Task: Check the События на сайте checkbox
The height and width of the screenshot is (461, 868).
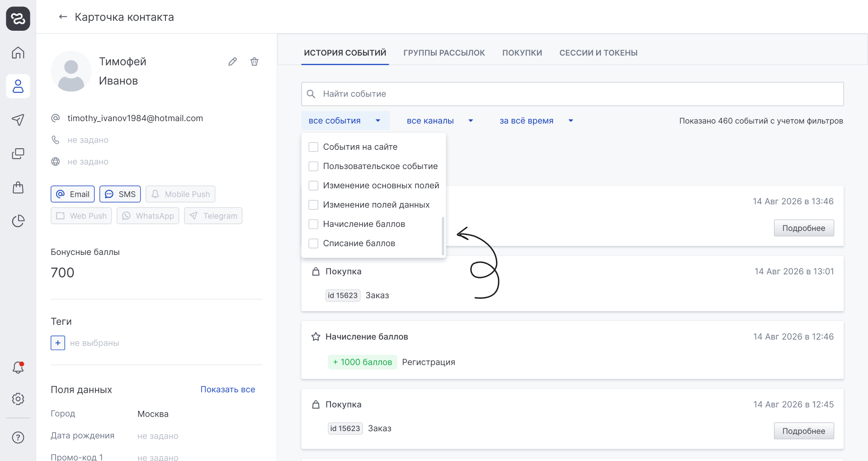Action: (x=313, y=147)
